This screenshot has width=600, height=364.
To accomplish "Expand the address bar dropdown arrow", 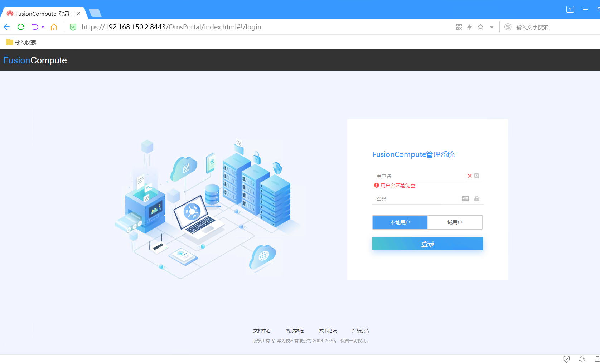I will [492, 27].
